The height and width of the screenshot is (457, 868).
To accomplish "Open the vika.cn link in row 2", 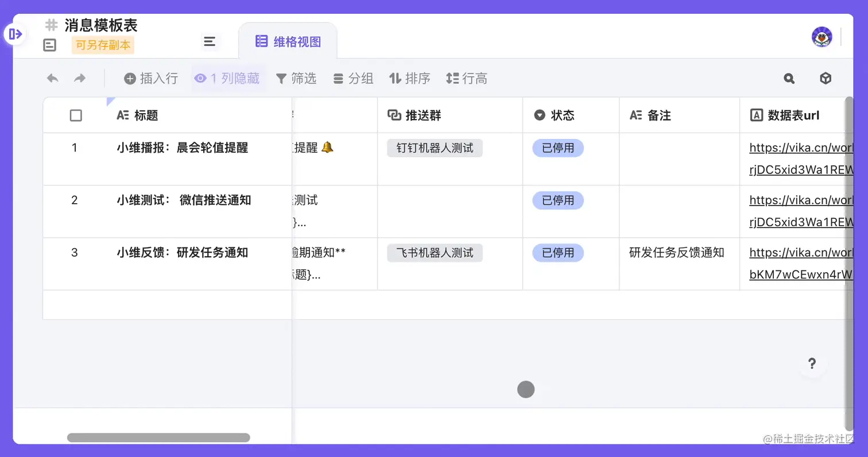I will (x=801, y=211).
